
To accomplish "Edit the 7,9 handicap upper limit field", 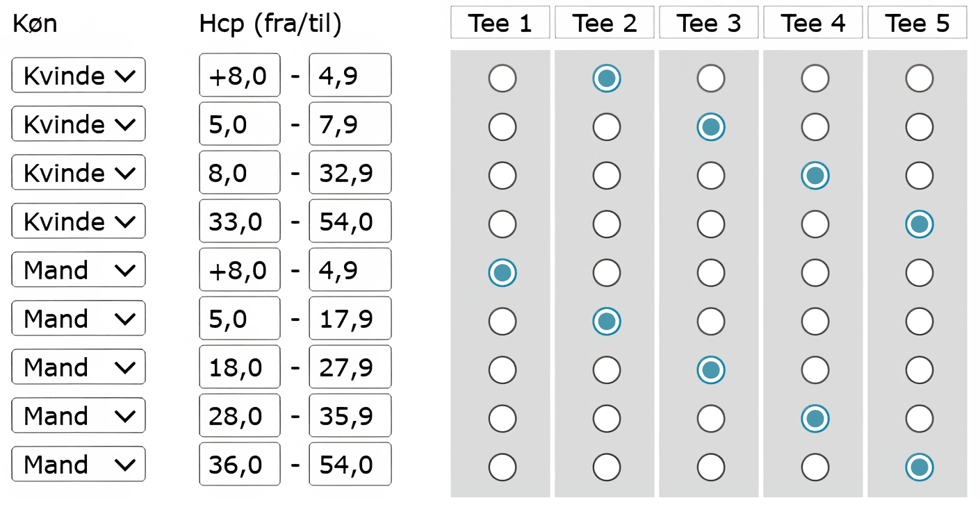I will coord(350,124).
